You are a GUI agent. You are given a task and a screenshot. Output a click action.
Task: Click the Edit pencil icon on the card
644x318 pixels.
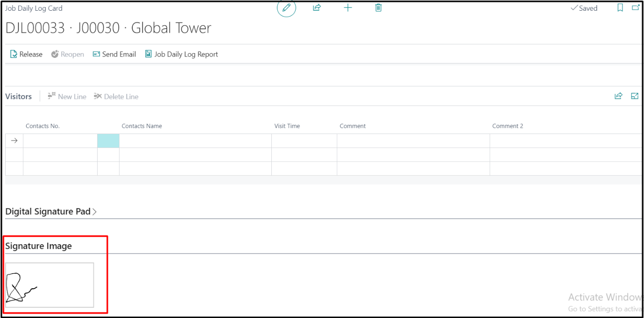tap(286, 7)
